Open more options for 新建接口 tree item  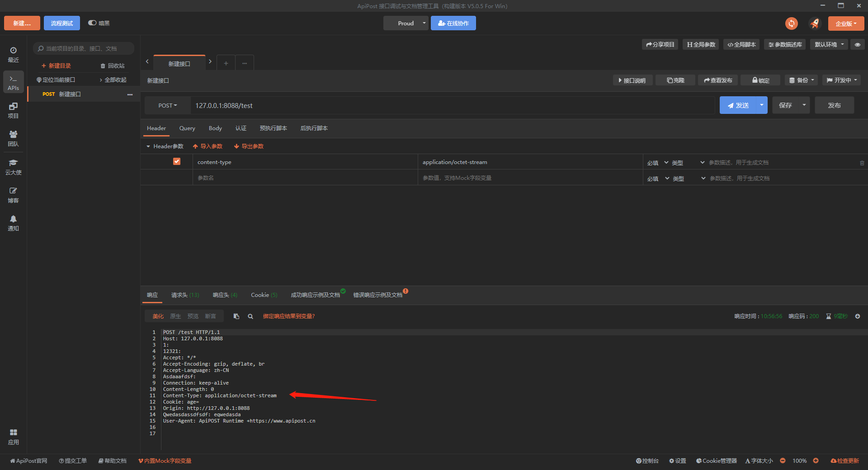130,94
